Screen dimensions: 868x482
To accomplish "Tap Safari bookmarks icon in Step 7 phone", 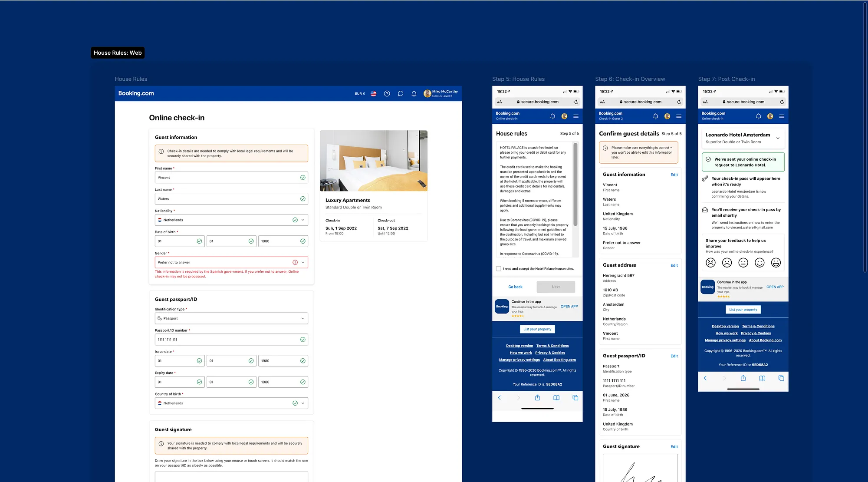I will [x=762, y=378].
